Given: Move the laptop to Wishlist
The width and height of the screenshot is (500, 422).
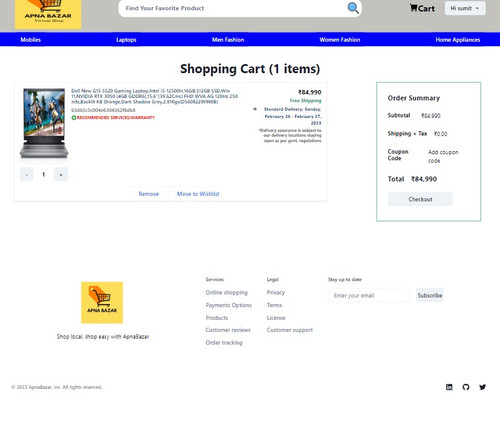Looking at the screenshot, I should tap(198, 194).
